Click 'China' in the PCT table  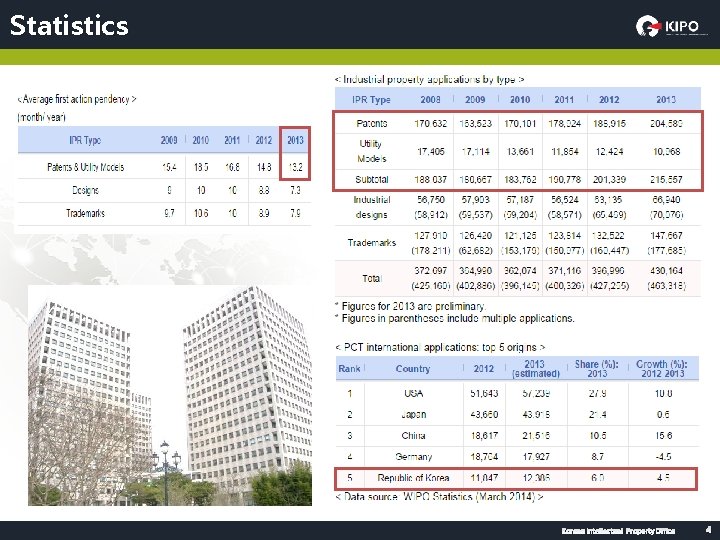413,436
